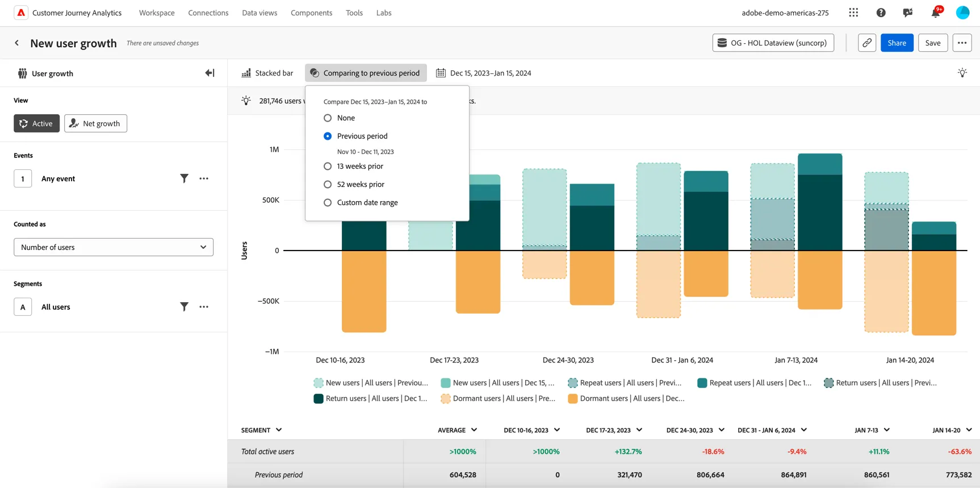Open the notifications bell
The height and width of the screenshot is (488, 980).
pos(936,12)
